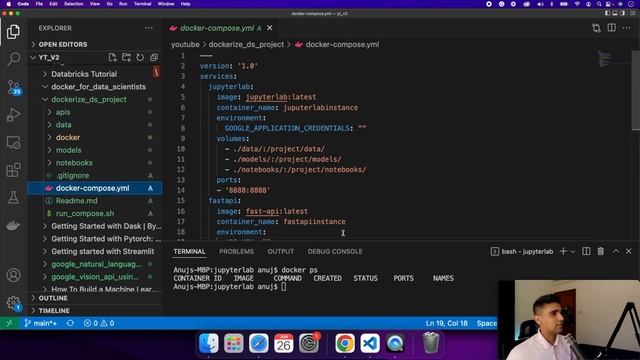Viewport: 640px width, 360px height.
Task: Open editor more actions ellipsis
Action: point(627,28)
